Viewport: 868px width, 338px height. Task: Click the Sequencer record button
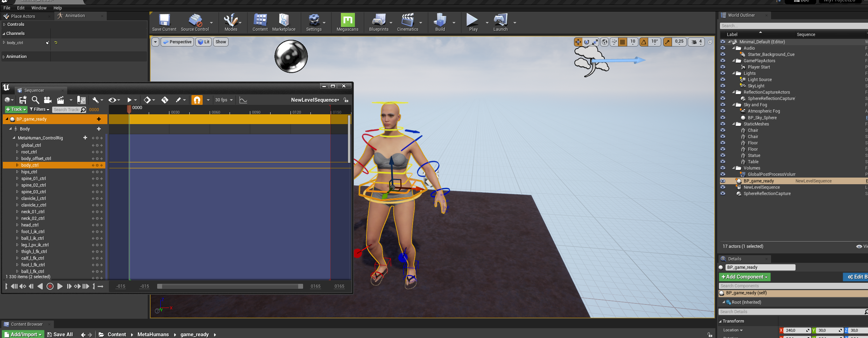50,286
